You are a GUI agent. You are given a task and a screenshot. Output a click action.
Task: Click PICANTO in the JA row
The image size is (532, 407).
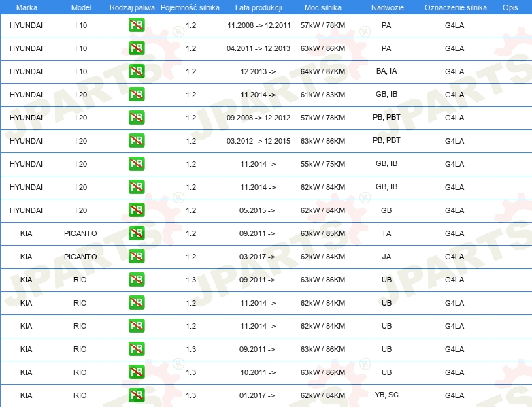tap(80, 257)
